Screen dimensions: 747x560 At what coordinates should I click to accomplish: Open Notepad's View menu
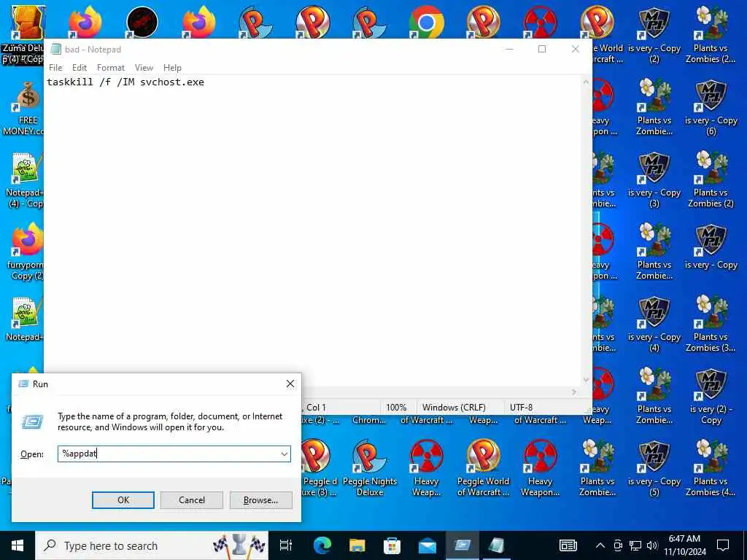point(144,68)
